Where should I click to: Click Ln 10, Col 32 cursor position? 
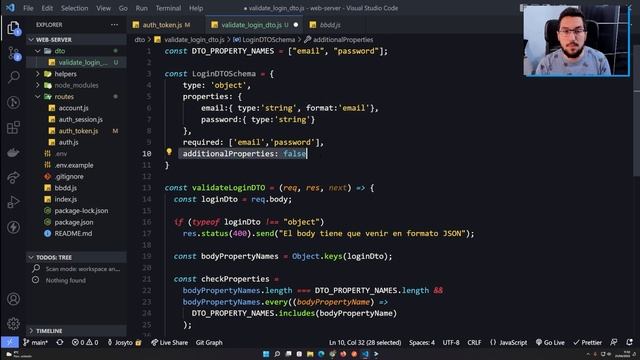point(365,342)
